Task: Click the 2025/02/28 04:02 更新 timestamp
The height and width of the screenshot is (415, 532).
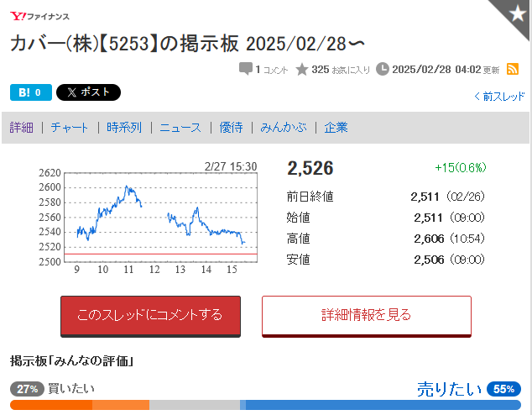Action: [446, 70]
